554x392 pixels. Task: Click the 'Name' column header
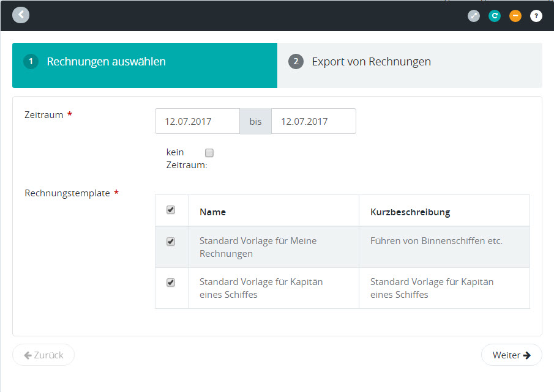[212, 212]
